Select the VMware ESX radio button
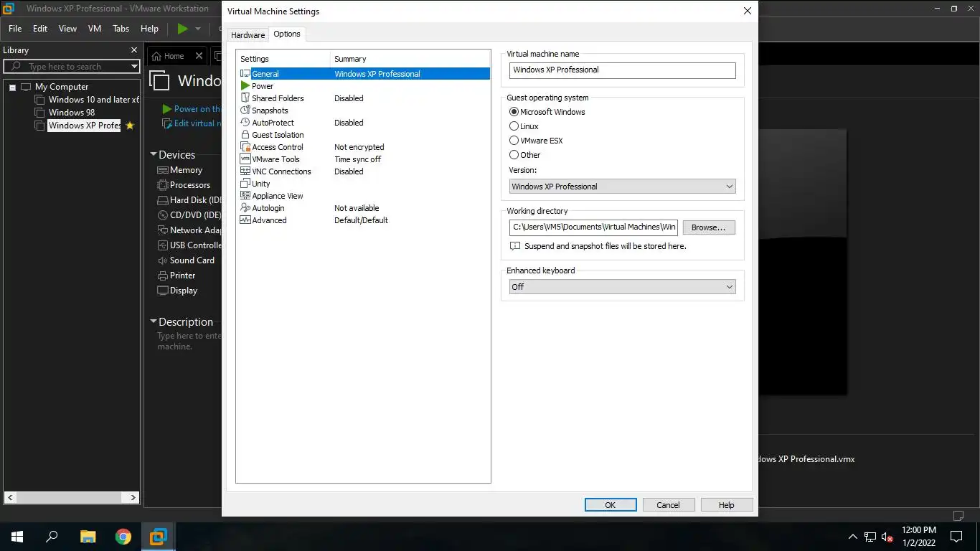980x551 pixels. point(514,141)
